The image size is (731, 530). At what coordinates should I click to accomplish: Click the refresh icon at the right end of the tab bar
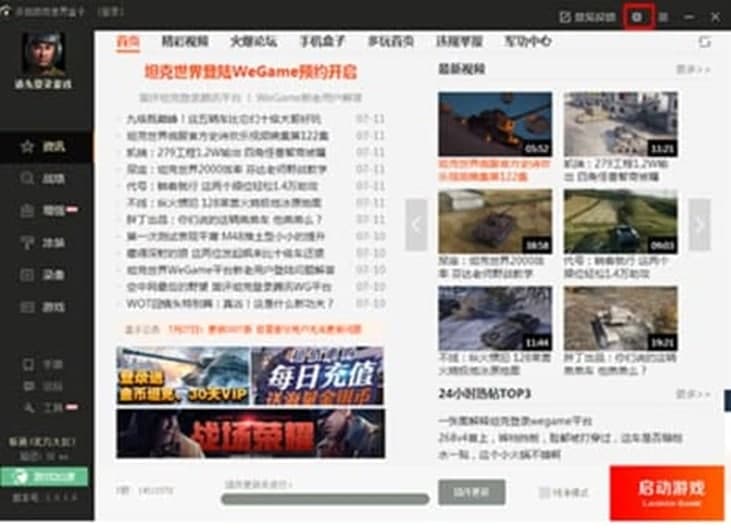[704, 41]
